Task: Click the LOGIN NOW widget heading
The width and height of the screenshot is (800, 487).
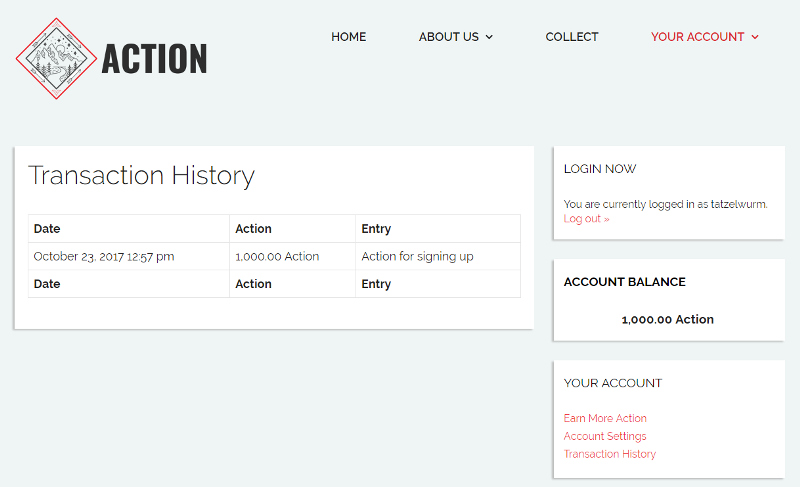Action: (x=600, y=169)
